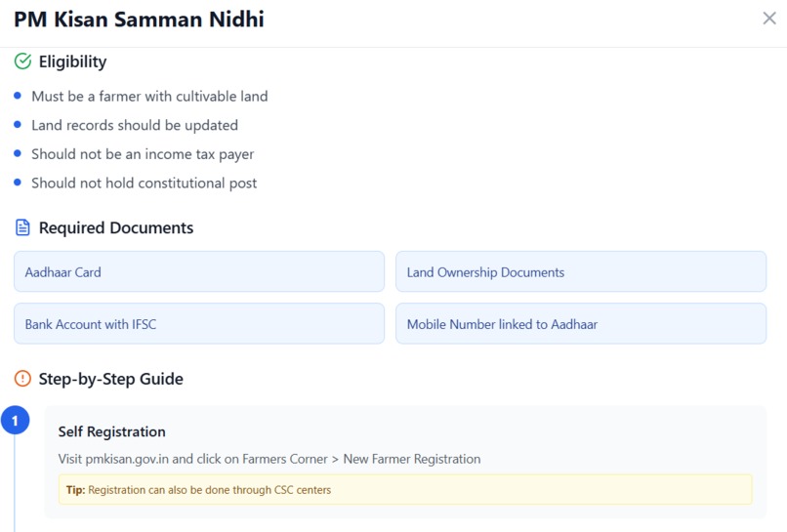787x532 pixels.
Task: Click the green Eligibility checkmark icon
Action: [x=22, y=61]
